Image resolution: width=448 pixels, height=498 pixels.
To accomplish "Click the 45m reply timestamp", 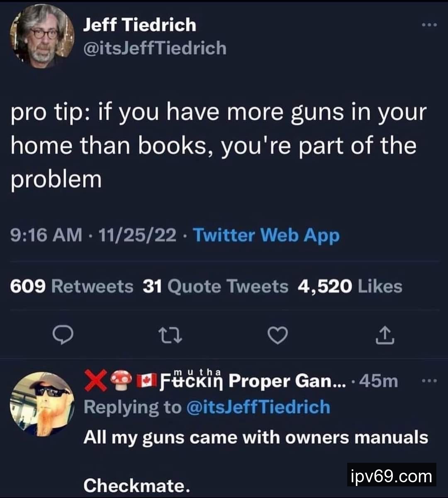I will (x=379, y=381).
